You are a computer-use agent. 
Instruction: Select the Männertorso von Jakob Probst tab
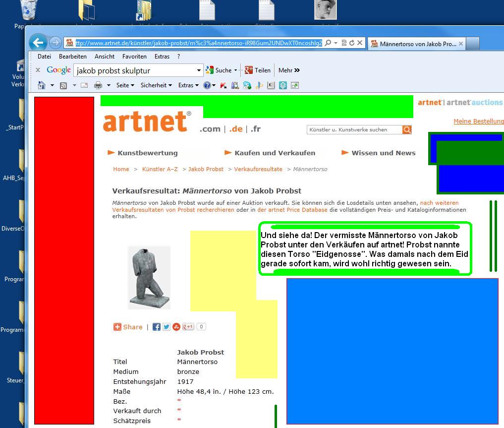click(417, 44)
